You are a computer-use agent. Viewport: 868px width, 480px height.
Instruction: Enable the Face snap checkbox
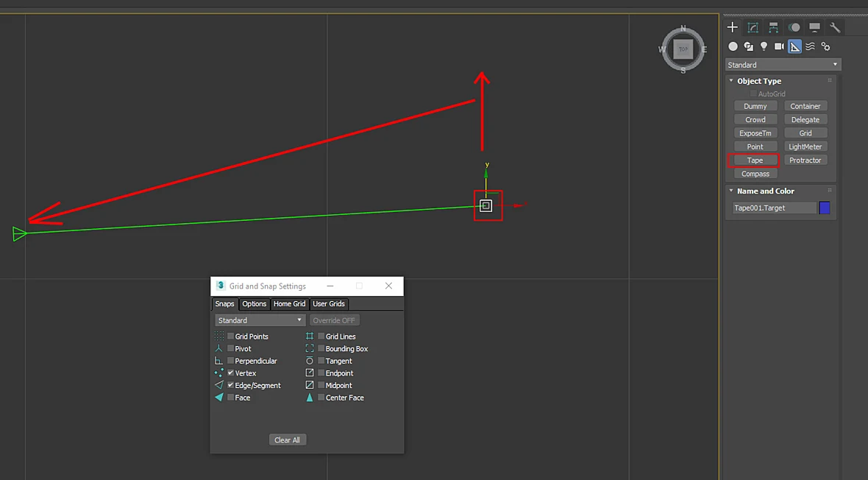[231, 397]
